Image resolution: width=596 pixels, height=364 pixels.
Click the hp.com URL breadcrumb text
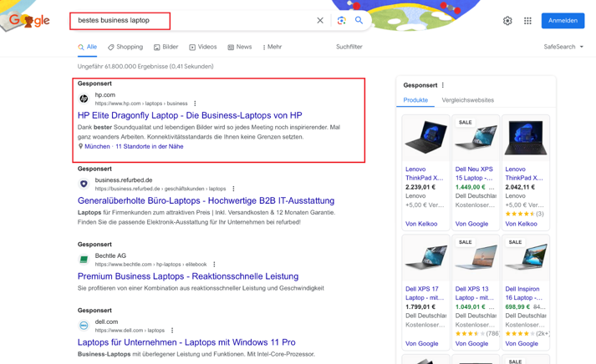point(141,104)
